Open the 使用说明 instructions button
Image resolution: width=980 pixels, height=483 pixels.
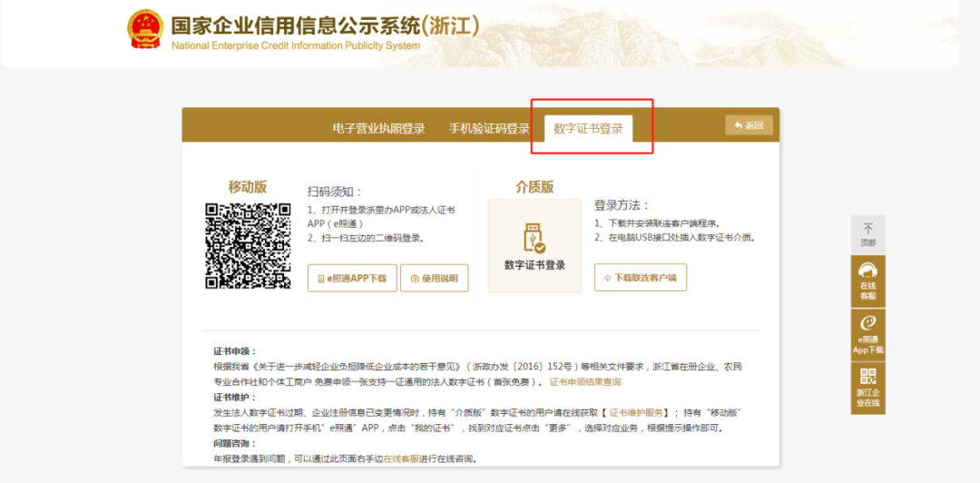(434, 279)
